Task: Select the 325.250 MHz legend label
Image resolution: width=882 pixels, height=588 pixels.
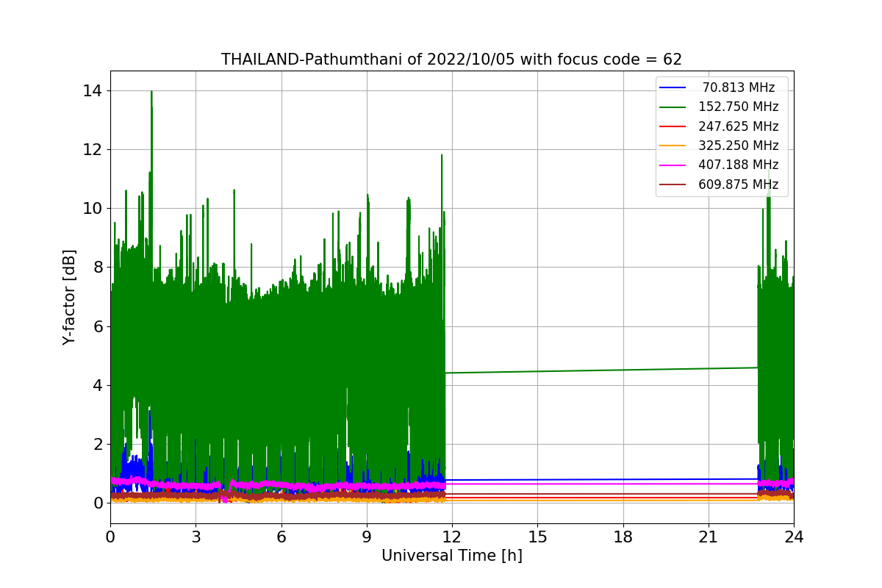Action: pyautogui.click(x=739, y=146)
